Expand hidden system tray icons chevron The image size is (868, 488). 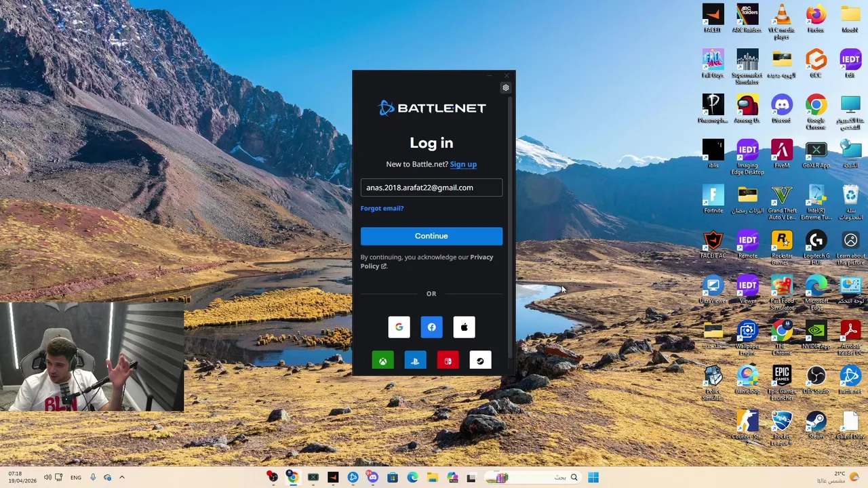click(122, 477)
